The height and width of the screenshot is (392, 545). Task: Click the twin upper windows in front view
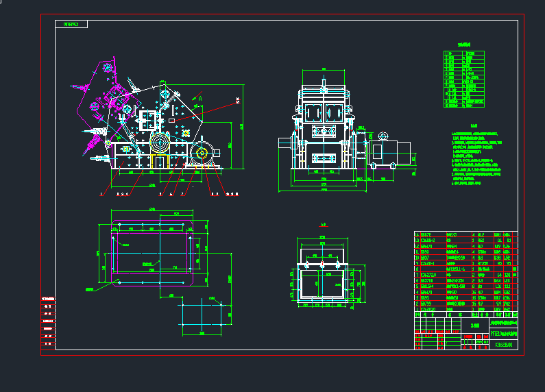click(x=324, y=112)
